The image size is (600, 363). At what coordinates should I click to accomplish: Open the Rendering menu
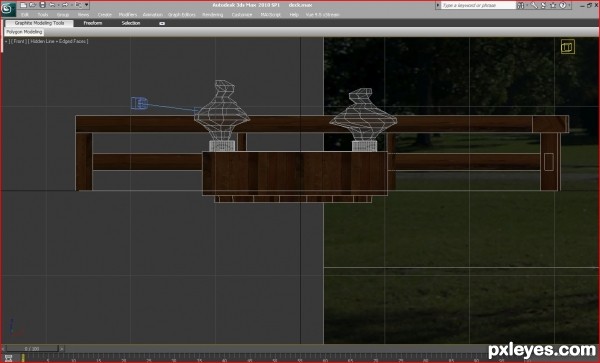tap(213, 15)
